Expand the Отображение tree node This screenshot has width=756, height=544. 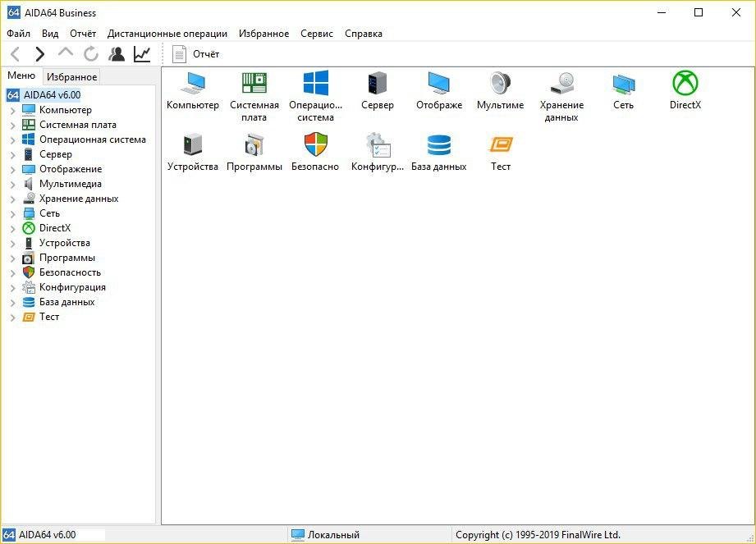click(x=13, y=170)
